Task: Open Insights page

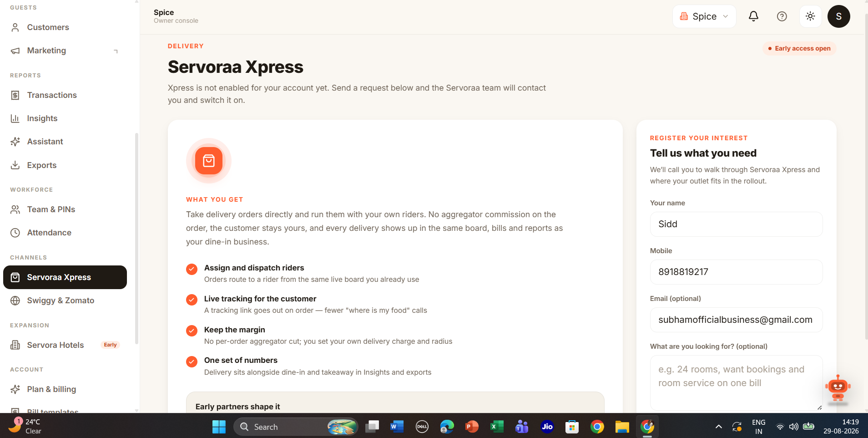Action: tap(65, 118)
